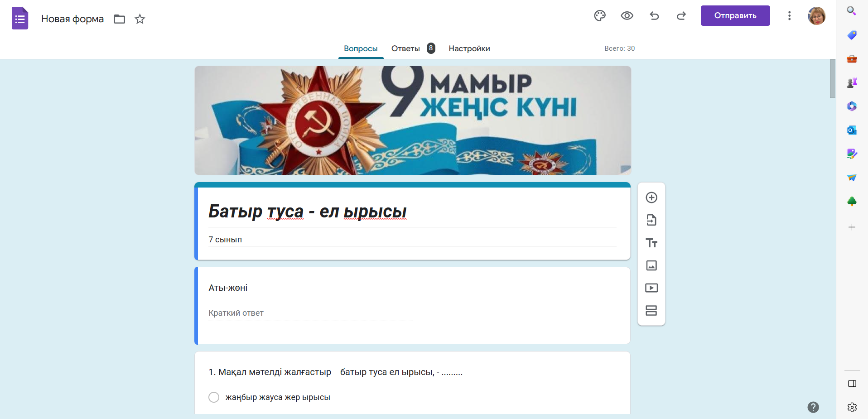Open the green tree sidebar icon

(x=852, y=202)
